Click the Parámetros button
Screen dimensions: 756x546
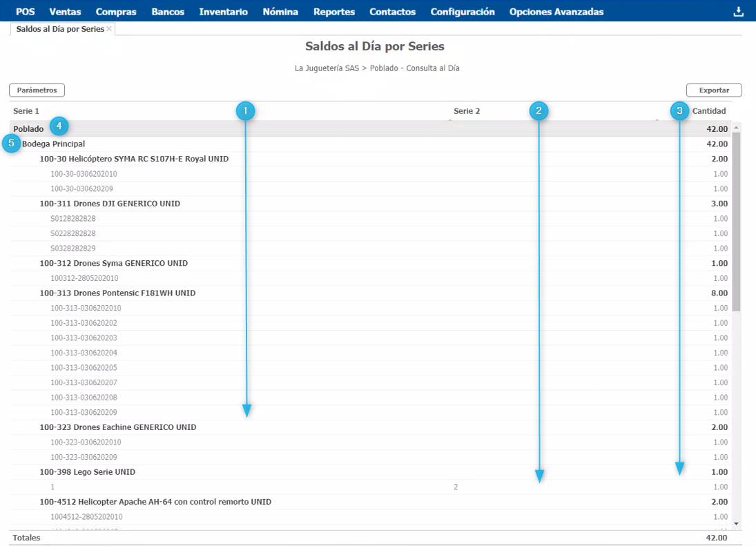coord(37,90)
